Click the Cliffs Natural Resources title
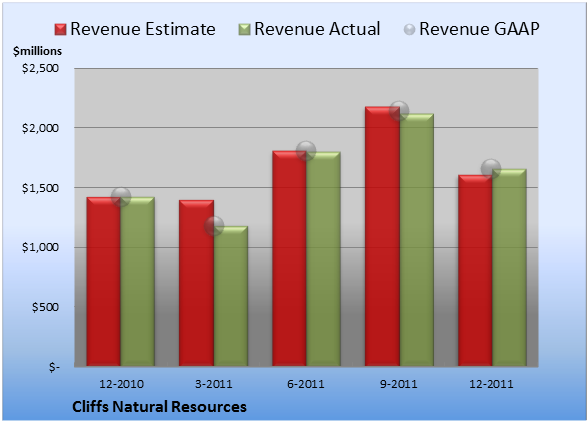588x422 pixels. point(159,407)
